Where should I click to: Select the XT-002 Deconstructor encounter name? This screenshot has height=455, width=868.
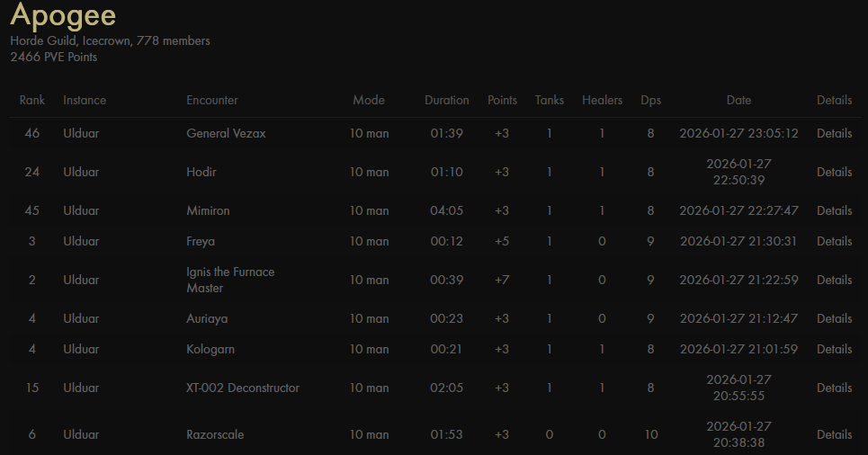pyautogui.click(x=243, y=388)
